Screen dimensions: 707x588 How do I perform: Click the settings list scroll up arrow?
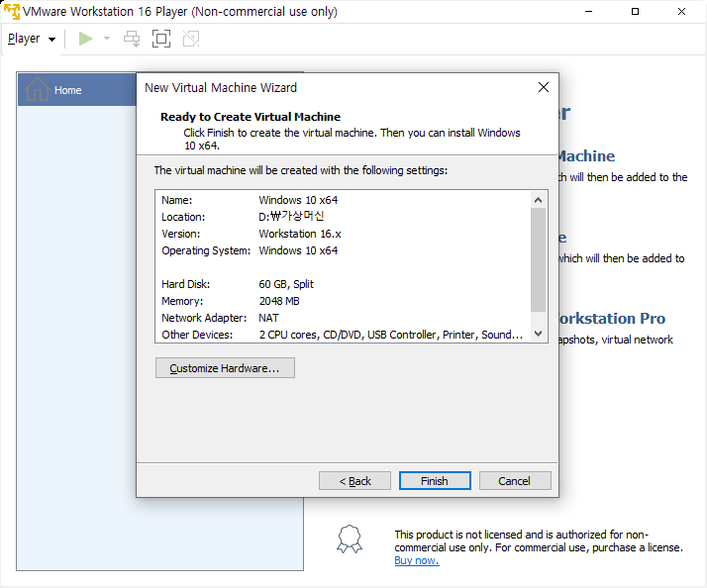538,200
